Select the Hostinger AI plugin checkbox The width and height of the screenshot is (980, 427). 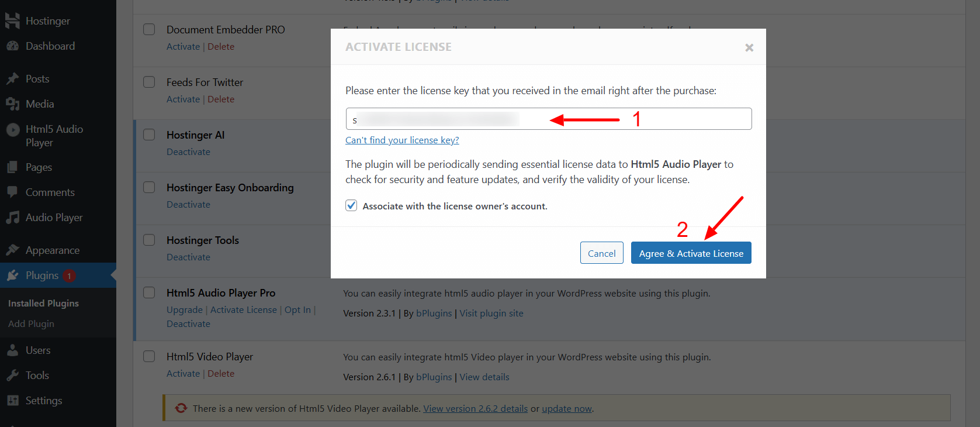[149, 134]
